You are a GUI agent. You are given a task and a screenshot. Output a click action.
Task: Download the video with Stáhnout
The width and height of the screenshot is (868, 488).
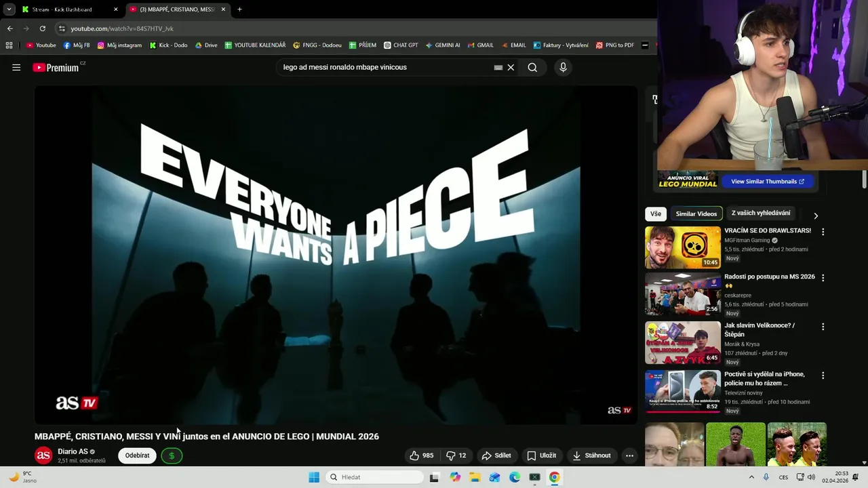[592, 455]
